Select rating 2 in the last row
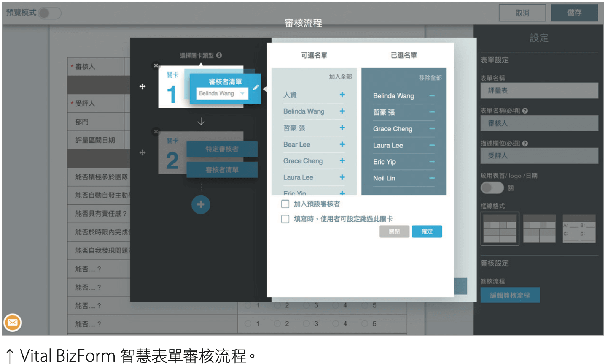This screenshot has height=364, width=608. (278, 323)
